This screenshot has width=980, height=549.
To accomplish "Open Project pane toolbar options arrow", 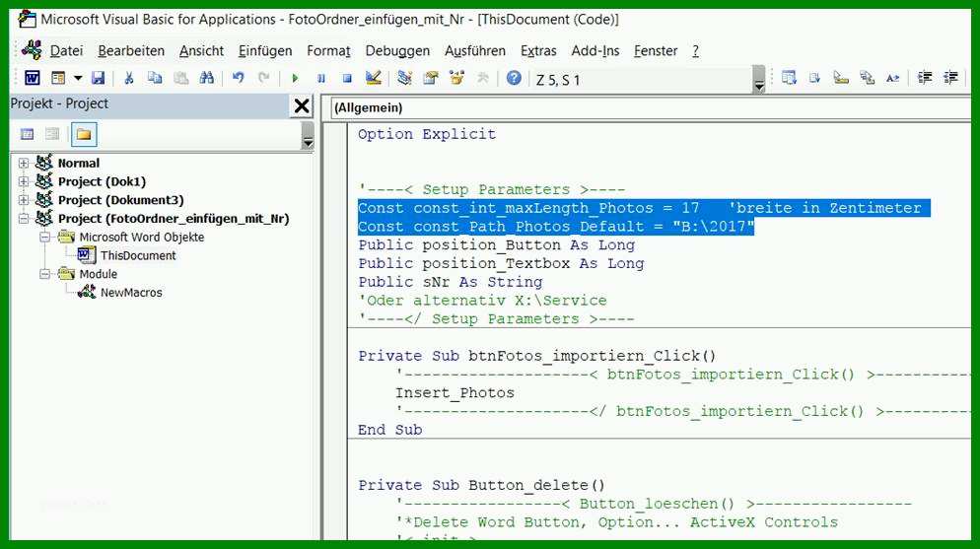I will coord(308,136).
